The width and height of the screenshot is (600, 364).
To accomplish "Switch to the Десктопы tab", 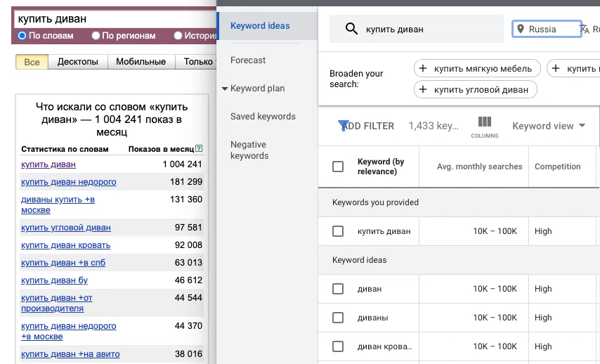I will point(78,62).
